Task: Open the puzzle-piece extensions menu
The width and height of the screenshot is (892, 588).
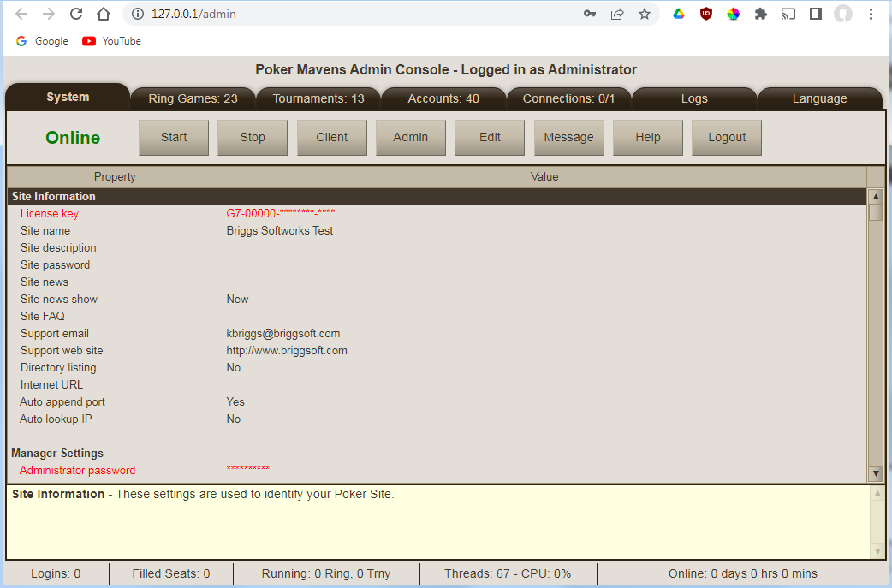Action: pyautogui.click(x=760, y=14)
